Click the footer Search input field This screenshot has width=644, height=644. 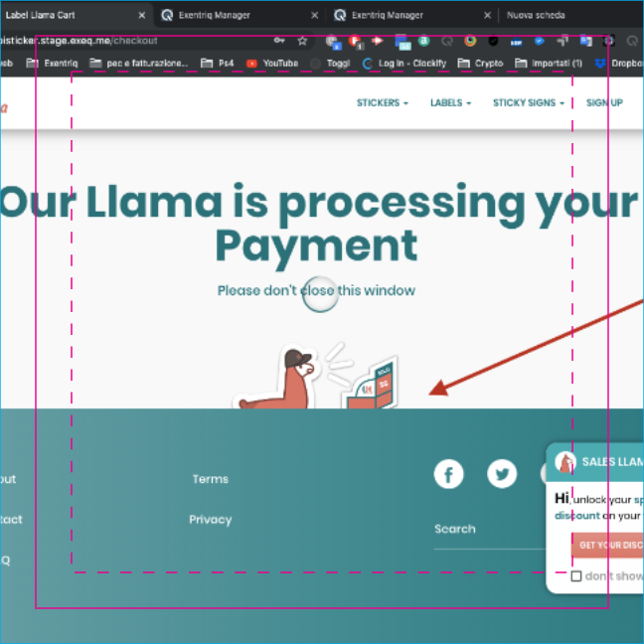[x=487, y=530]
